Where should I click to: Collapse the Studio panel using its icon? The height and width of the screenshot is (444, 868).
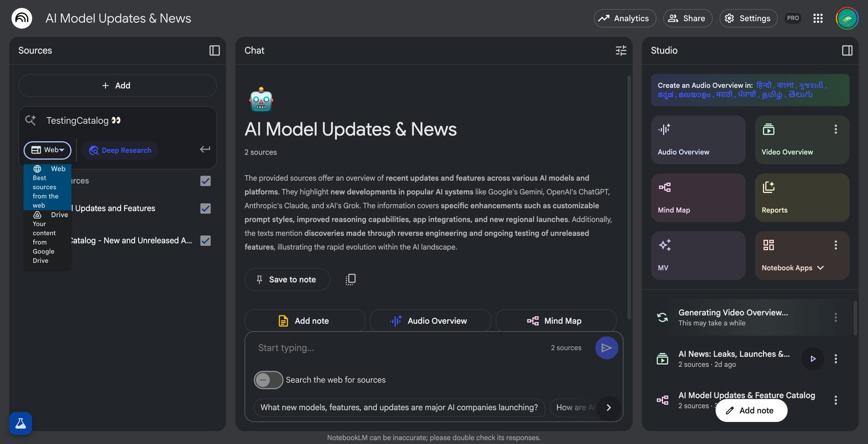[847, 50]
